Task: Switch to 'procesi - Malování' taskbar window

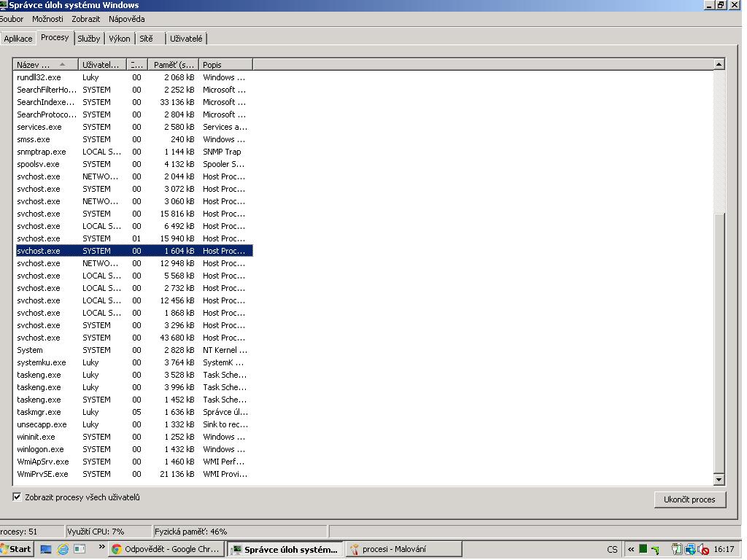Action: coord(403,549)
